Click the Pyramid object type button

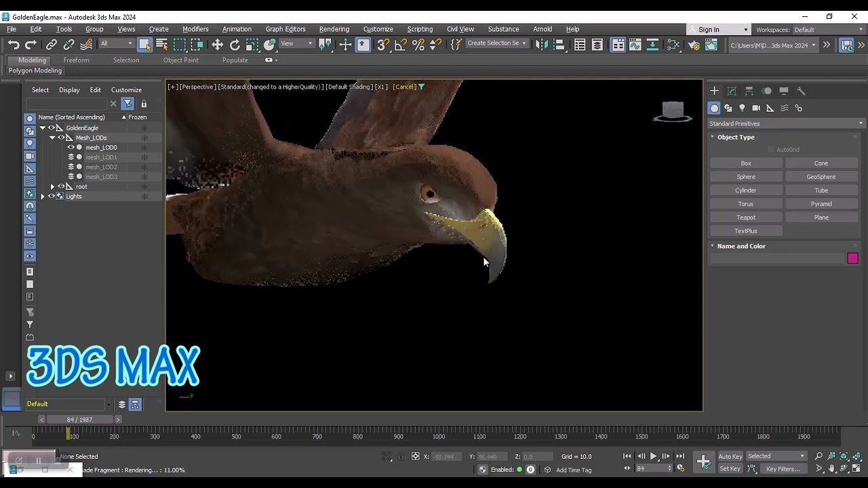821,204
